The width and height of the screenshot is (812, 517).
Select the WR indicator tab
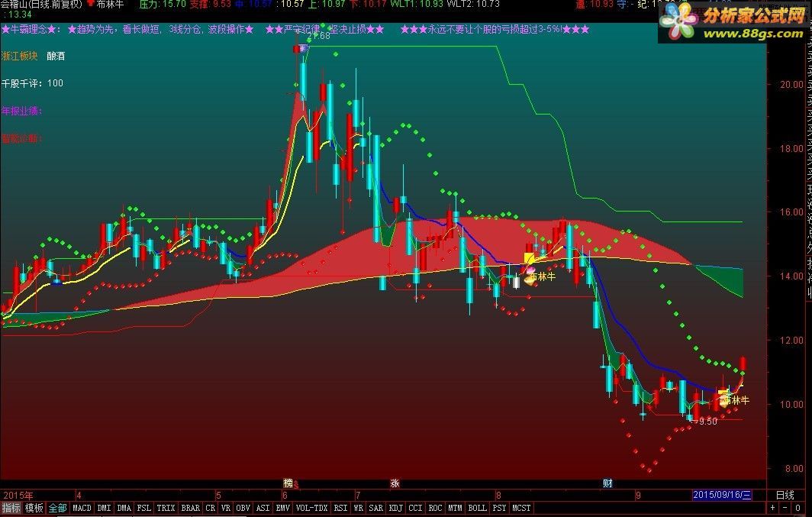[x=359, y=508]
